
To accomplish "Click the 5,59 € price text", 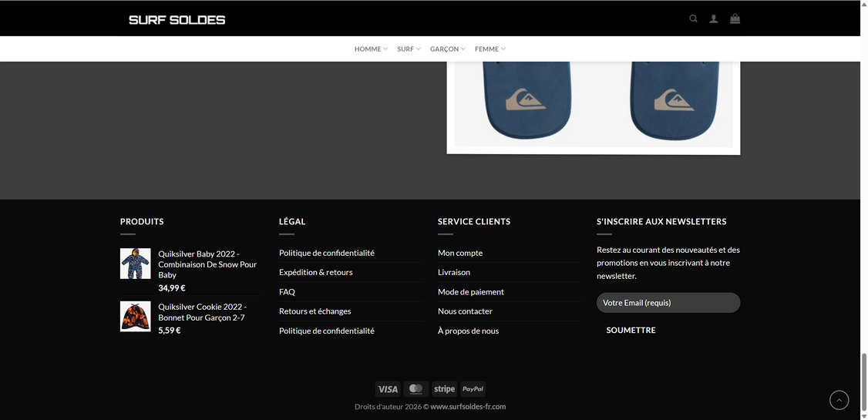I will (170, 331).
